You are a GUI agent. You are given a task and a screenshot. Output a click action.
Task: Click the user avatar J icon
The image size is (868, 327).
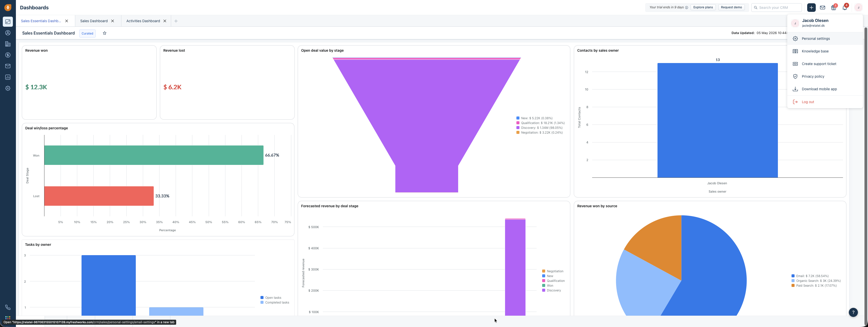pos(858,7)
